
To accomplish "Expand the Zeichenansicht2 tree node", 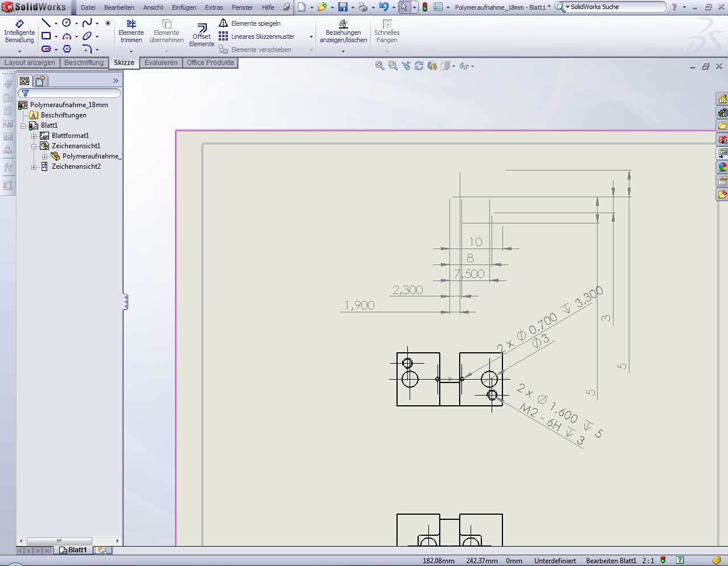I will coord(34,166).
